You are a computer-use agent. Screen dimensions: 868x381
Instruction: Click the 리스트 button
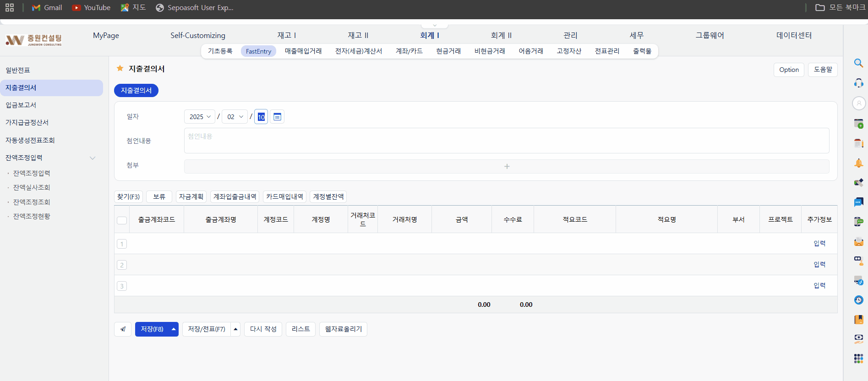(x=300, y=329)
